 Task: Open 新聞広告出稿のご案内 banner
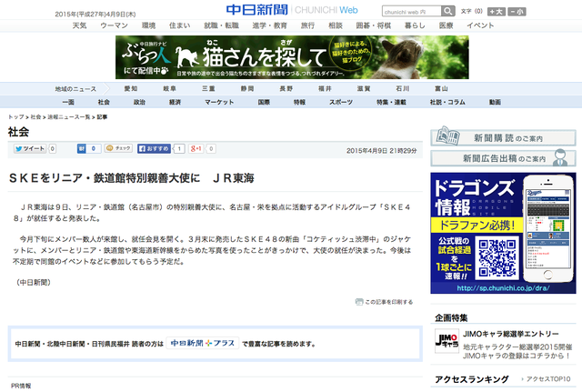pos(503,158)
